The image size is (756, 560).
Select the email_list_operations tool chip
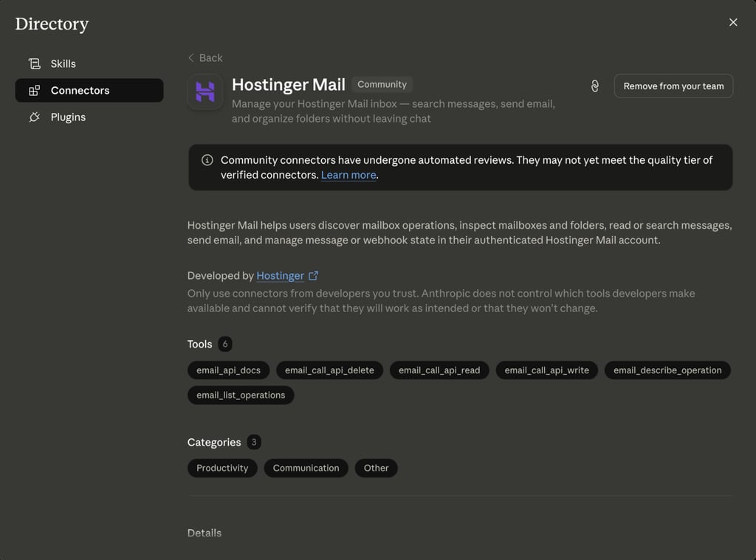click(241, 395)
